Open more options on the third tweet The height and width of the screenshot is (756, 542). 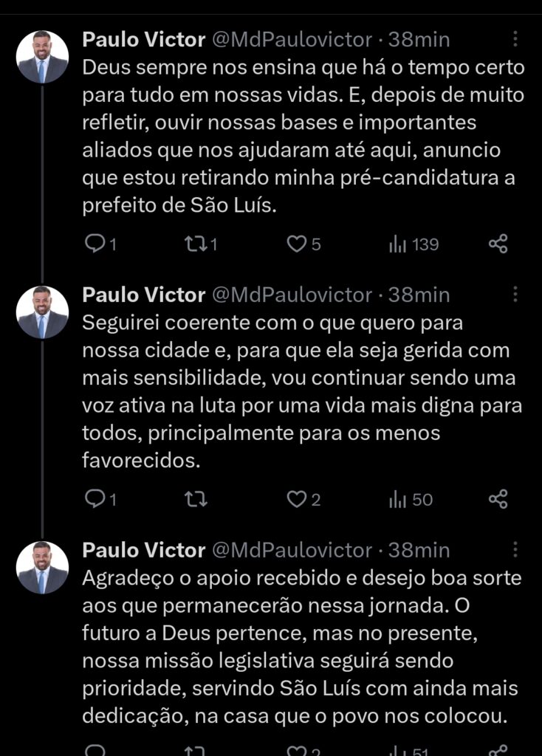(x=515, y=550)
